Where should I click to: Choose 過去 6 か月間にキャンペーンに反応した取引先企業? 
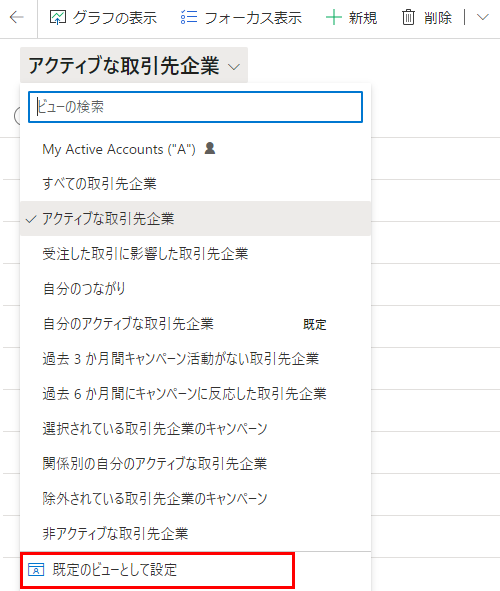[x=195, y=394]
